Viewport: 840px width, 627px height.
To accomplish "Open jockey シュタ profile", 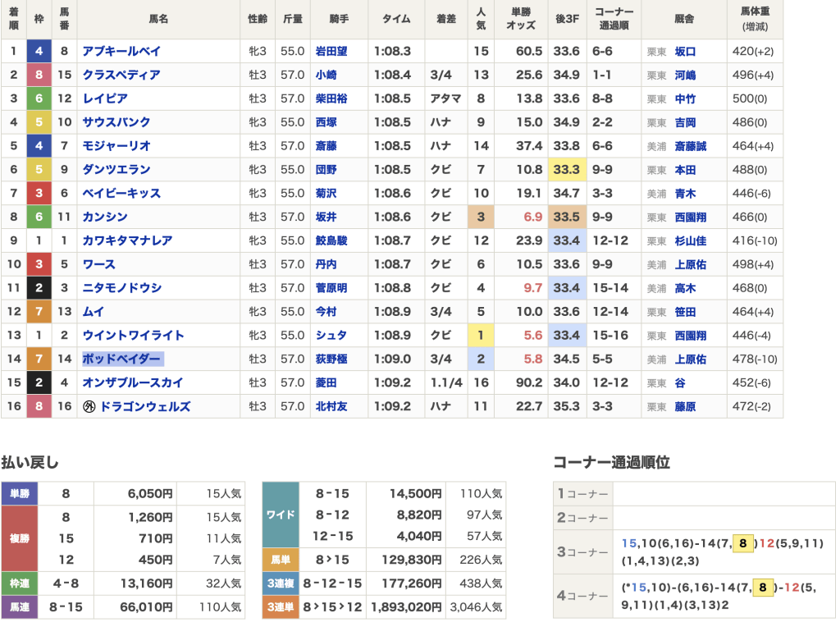I will pos(331,336).
